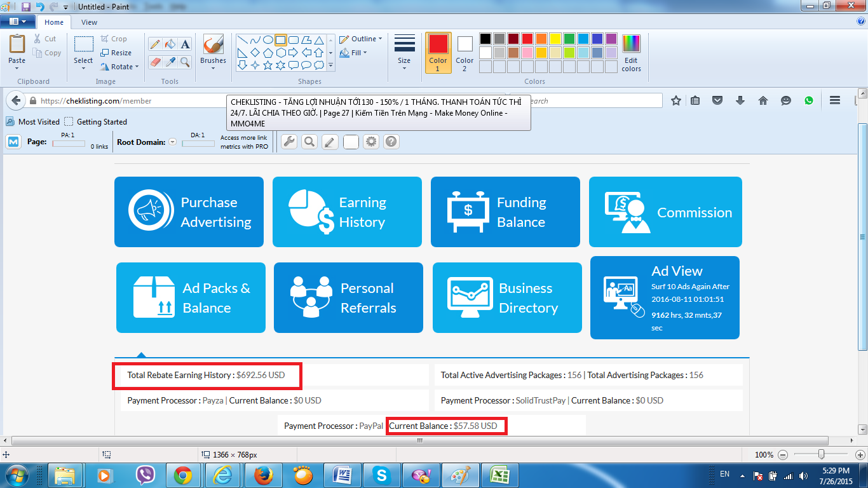Select the Color picker eyedropper tool
Image resolution: width=868 pixels, height=488 pixels.
point(170,62)
